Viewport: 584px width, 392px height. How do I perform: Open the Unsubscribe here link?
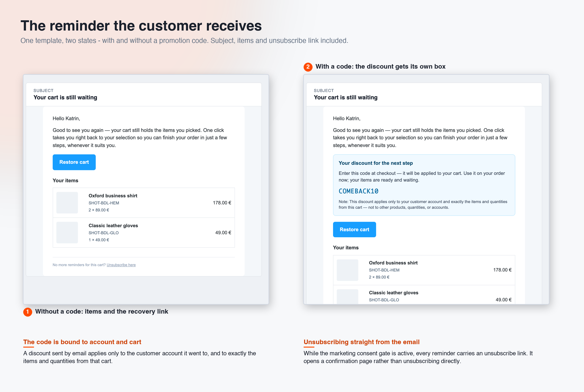[x=121, y=265]
